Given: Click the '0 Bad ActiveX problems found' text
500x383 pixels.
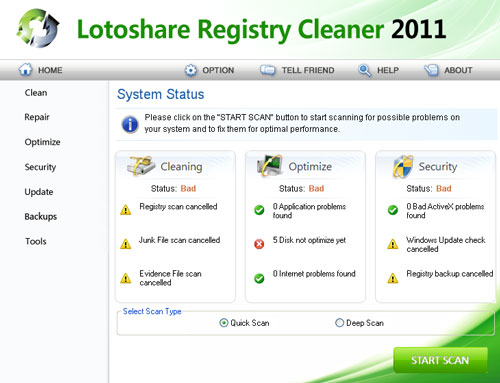Looking at the screenshot, I should pyautogui.click(x=445, y=211).
